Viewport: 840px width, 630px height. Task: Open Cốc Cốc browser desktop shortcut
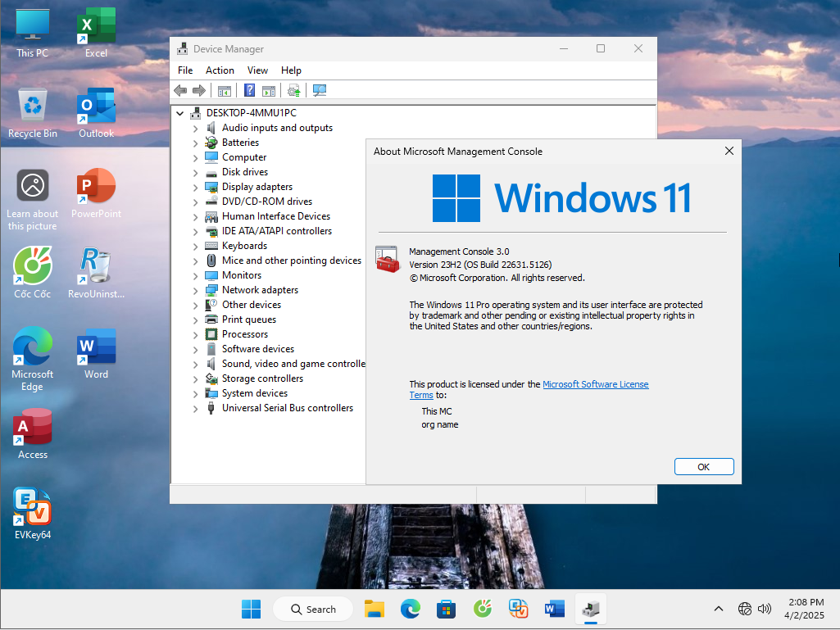point(33,273)
